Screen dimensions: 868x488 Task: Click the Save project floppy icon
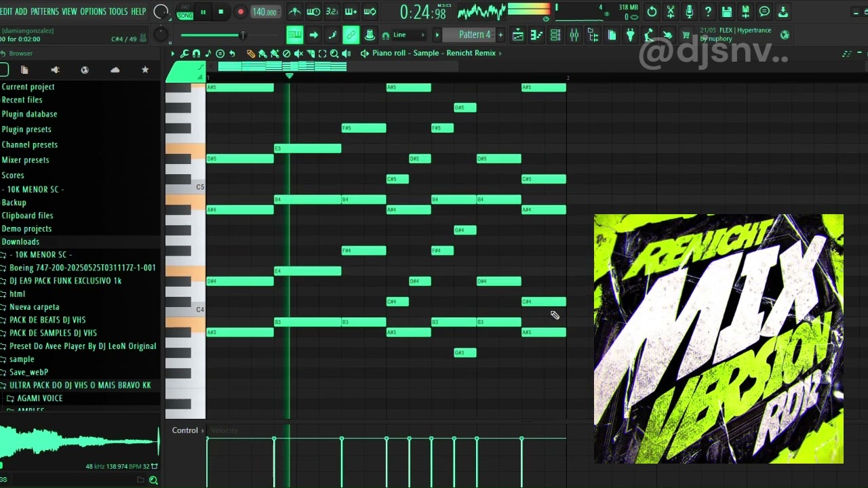pyautogui.click(x=726, y=12)
